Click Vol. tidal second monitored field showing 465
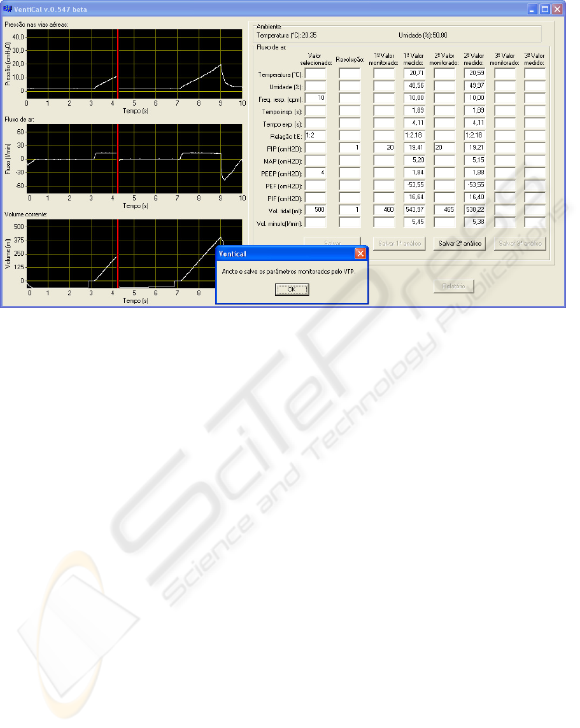This screenshot has width=580, height=728. (x=444, y=210)
